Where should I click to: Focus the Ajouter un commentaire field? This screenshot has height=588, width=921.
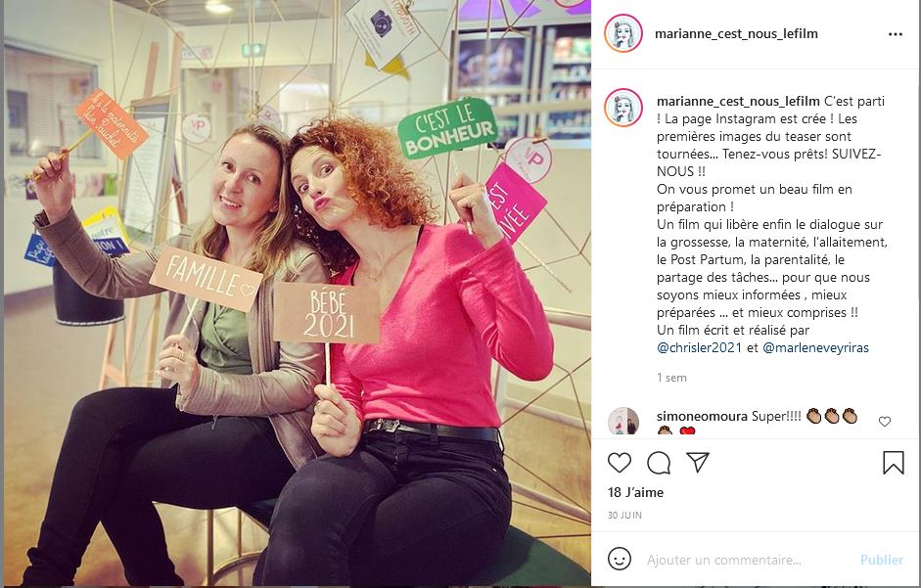746,560
